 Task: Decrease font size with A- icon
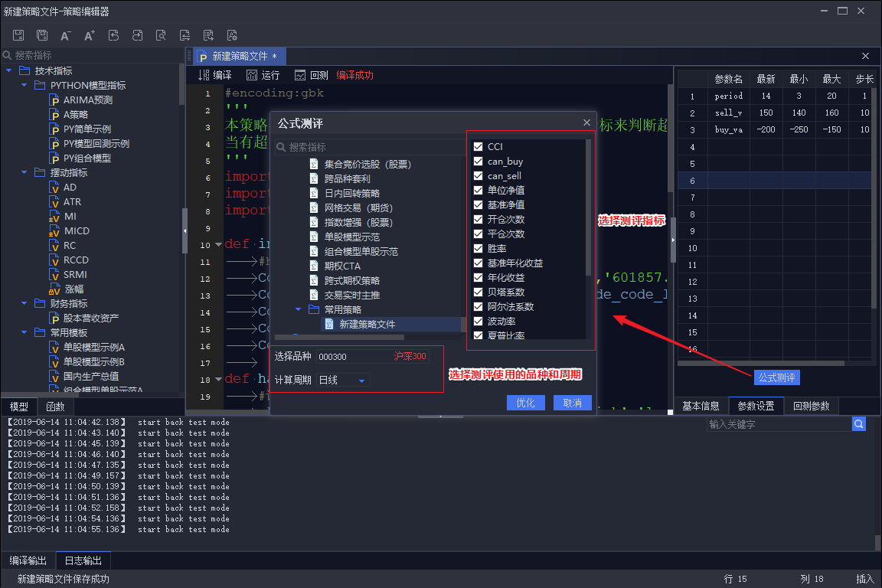66,35
